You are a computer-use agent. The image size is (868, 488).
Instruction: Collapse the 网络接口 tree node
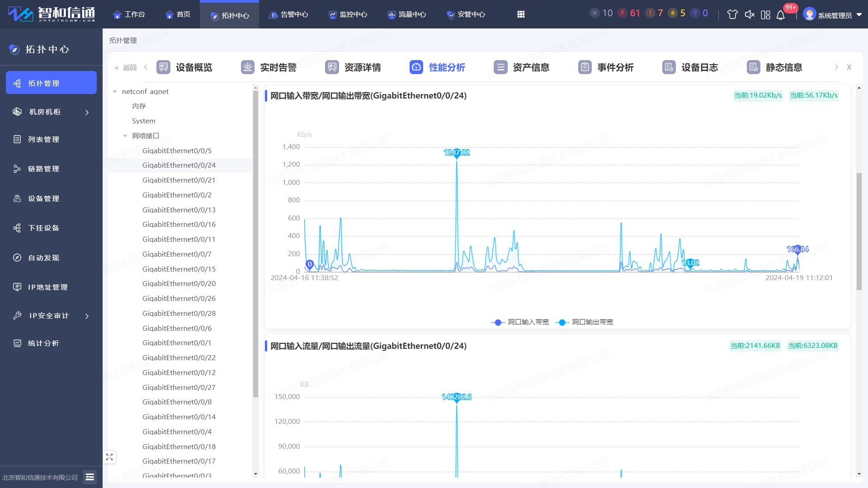click(x=125, y=136)
